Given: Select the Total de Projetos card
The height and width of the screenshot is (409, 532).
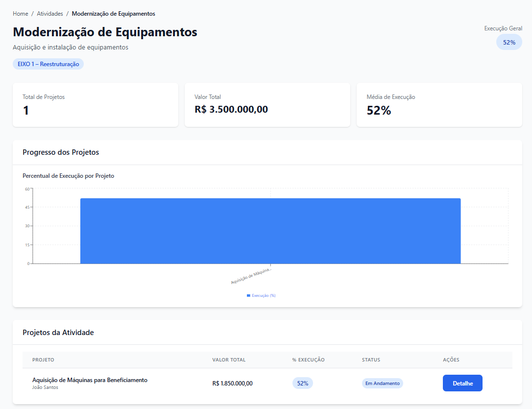Looking at the screenshot, I should (96, 105).
